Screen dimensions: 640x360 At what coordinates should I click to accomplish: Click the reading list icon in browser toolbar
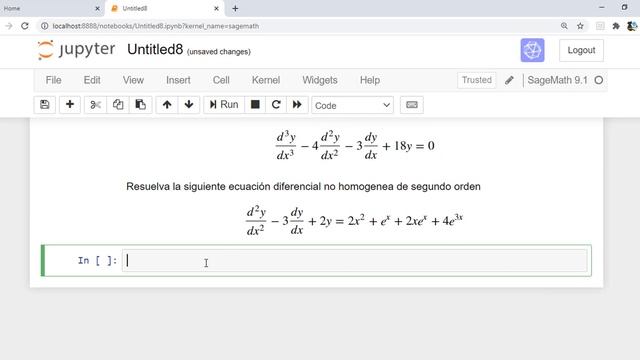[600, 26]
